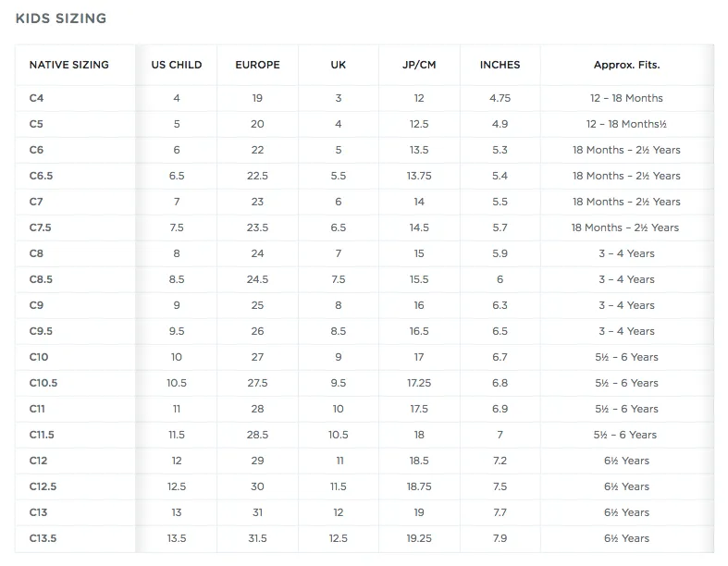Select the 19.25 JP/CM cell
The width and height of the screenshot is (728, 566).
tap(419, 538)
